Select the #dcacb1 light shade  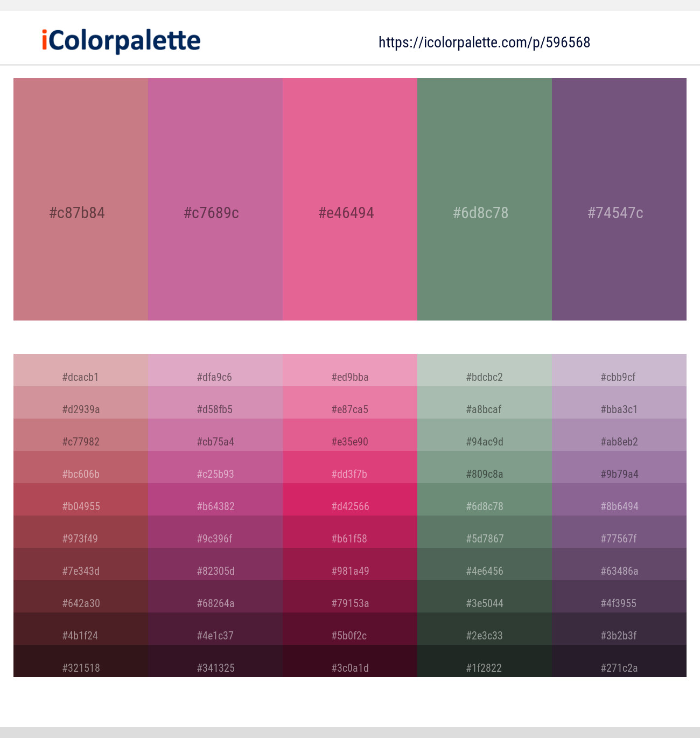pos(81,371)
